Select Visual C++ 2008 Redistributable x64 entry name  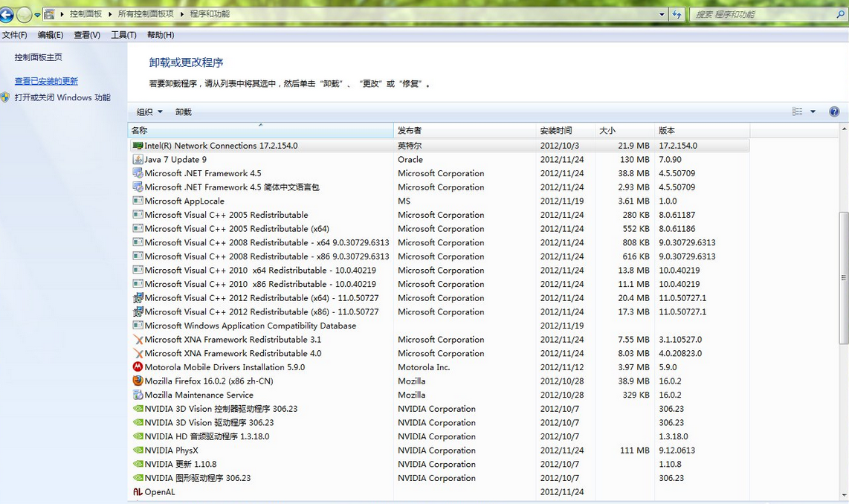[x=267, y=242]
